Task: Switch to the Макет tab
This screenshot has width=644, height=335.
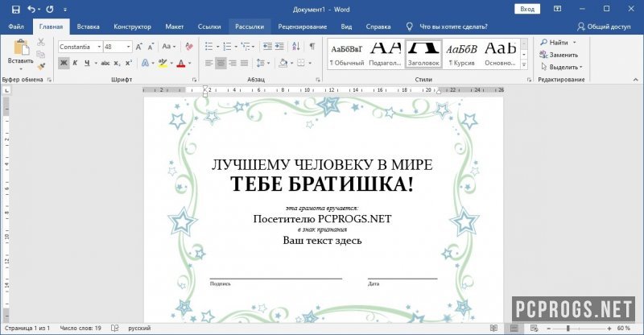Action: [174, 27]
